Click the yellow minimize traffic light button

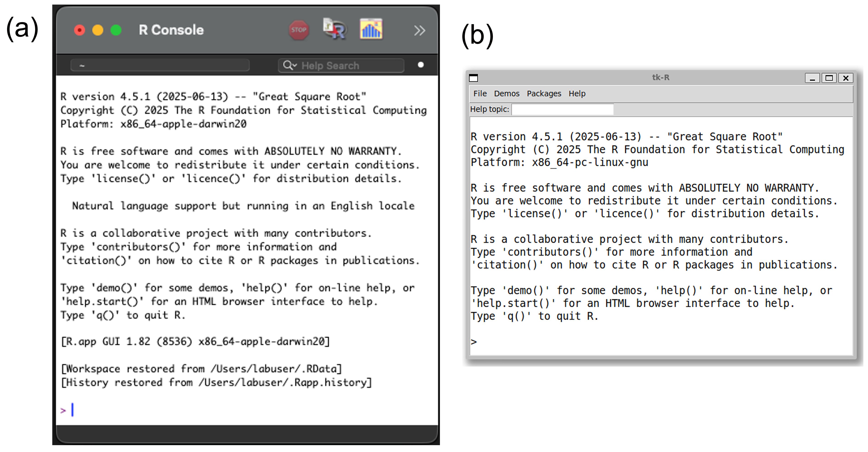98,30
